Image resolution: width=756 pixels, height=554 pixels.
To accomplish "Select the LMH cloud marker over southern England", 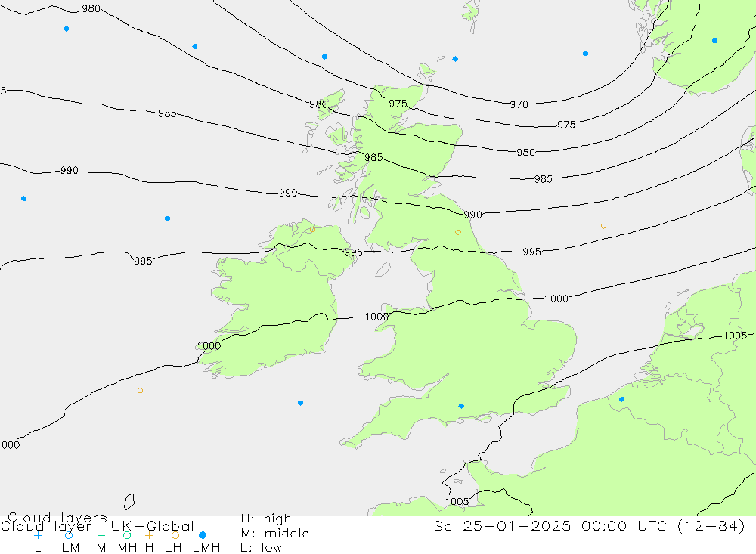I will pyautogui.click(x=461, y=406).
